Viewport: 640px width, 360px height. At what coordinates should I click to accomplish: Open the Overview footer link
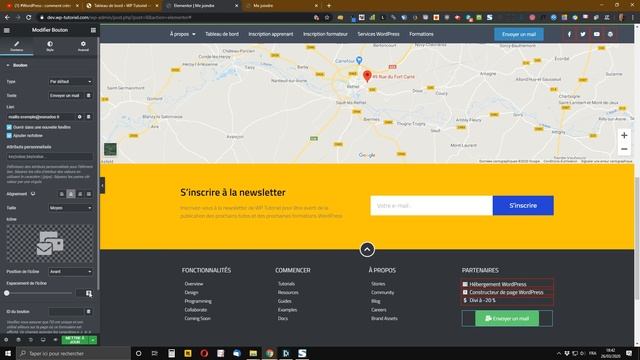click(x=194, y=284)
